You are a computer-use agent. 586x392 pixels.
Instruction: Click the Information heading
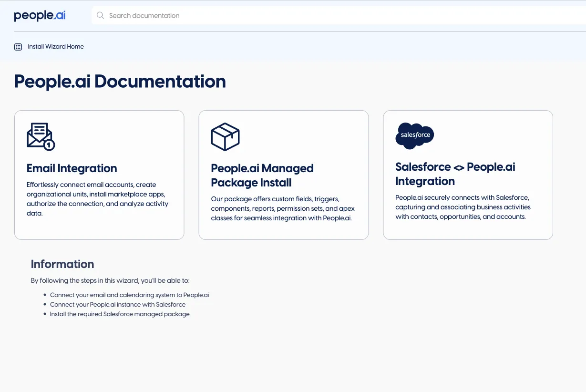62,264
